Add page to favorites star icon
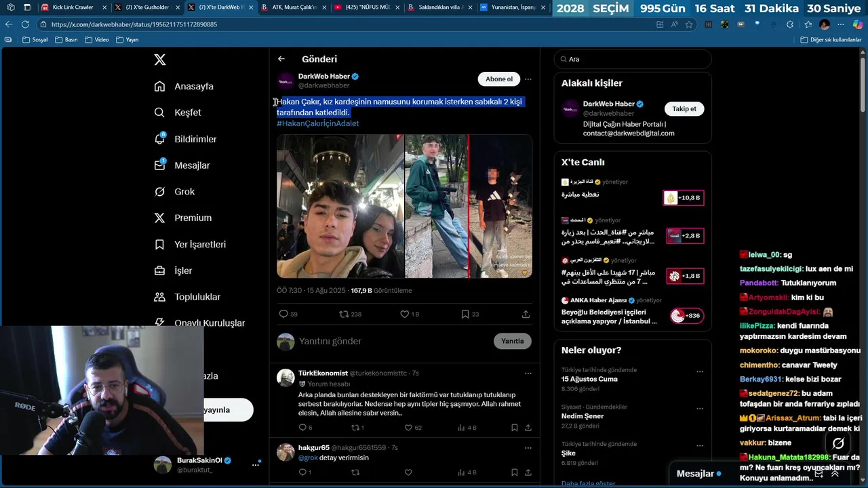 click(689, 24)
